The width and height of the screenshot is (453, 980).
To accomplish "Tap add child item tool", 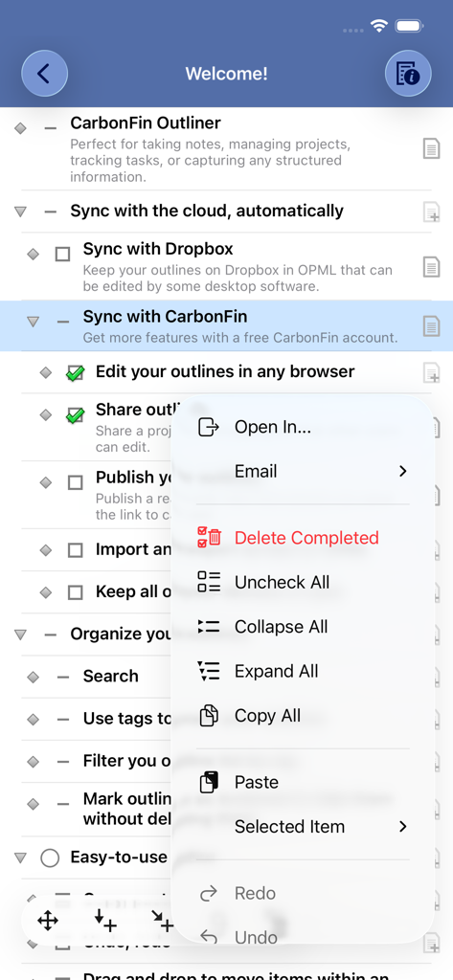I will click(162, 920).
